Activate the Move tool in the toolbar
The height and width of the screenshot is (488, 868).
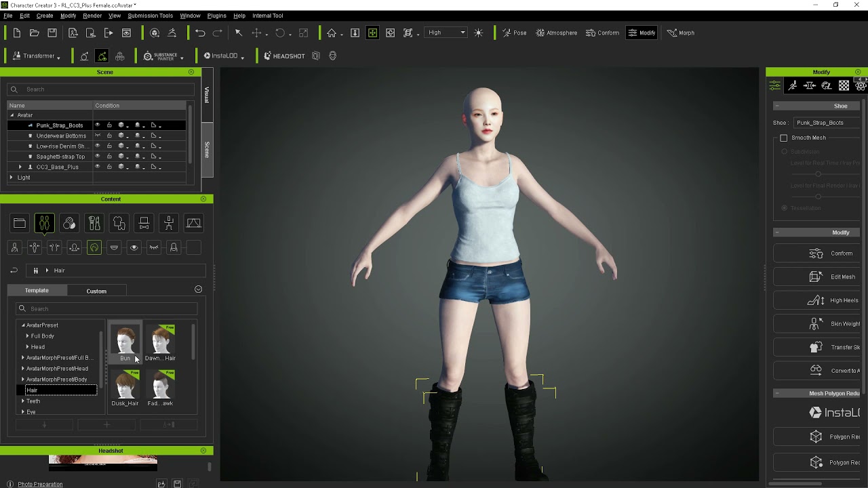[256, 33]
